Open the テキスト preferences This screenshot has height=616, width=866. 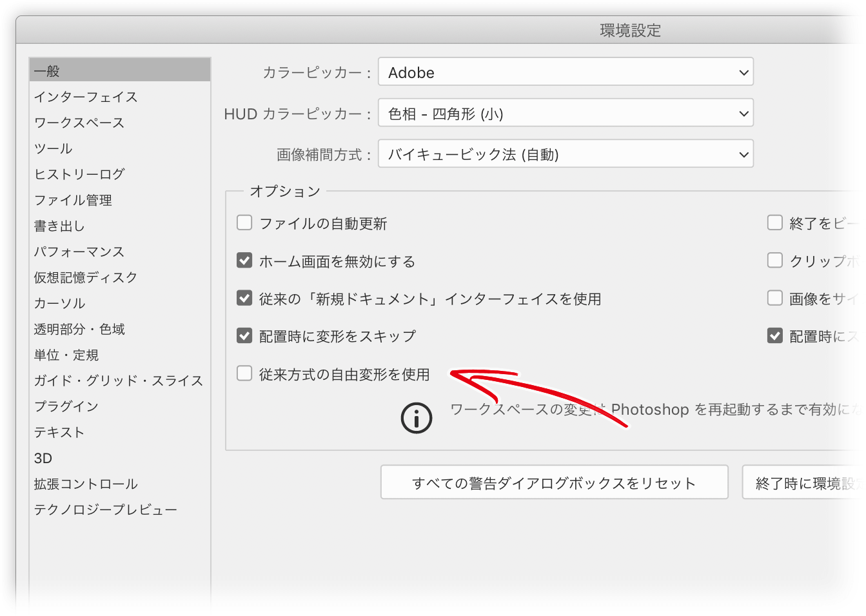[x=59, y=432]
